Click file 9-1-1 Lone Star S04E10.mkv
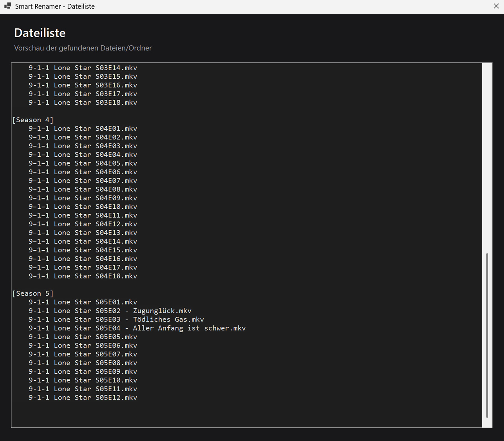Screen dimensions: 504x441 pos(83,207)
